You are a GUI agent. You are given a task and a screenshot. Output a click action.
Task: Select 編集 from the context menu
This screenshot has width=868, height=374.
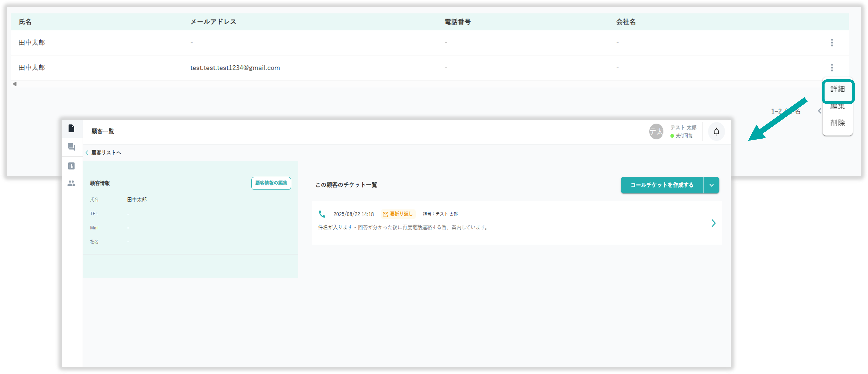[x=837, y=107]
